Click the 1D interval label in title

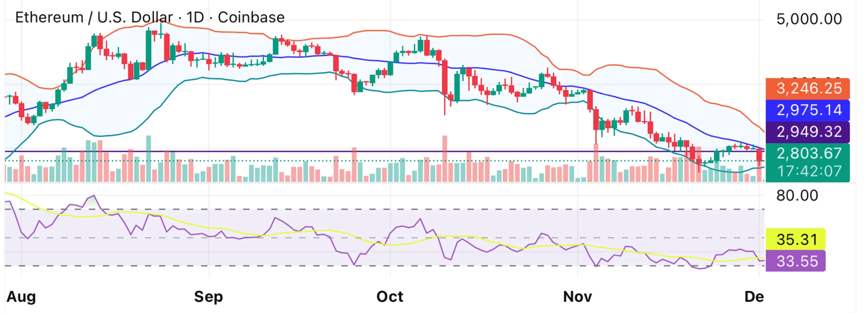tap(195, 18)
